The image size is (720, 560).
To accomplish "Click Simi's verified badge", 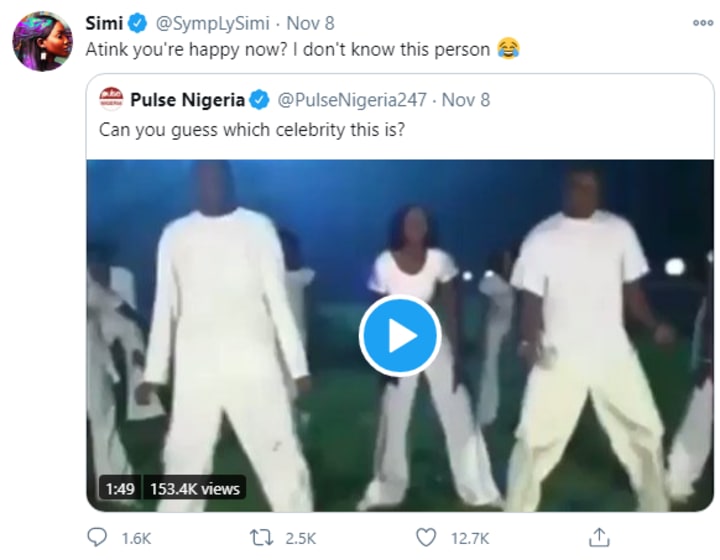I will 141,22.
